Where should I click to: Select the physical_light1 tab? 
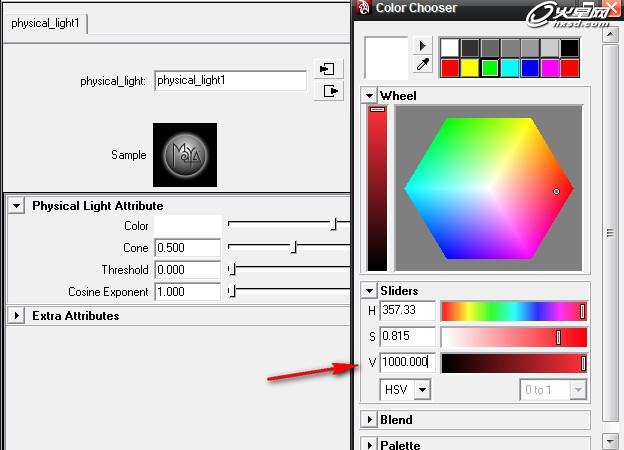click(45, 23)
